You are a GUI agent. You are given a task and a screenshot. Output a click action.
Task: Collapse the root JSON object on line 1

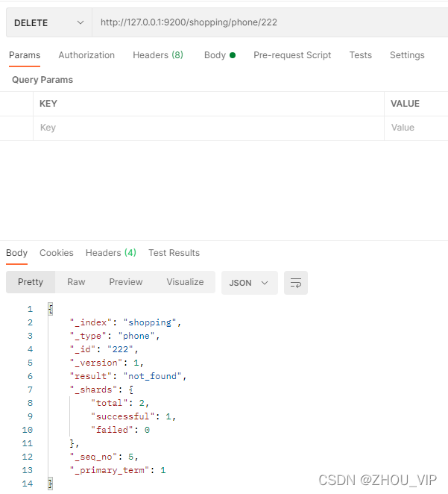(x=51, y=309)
